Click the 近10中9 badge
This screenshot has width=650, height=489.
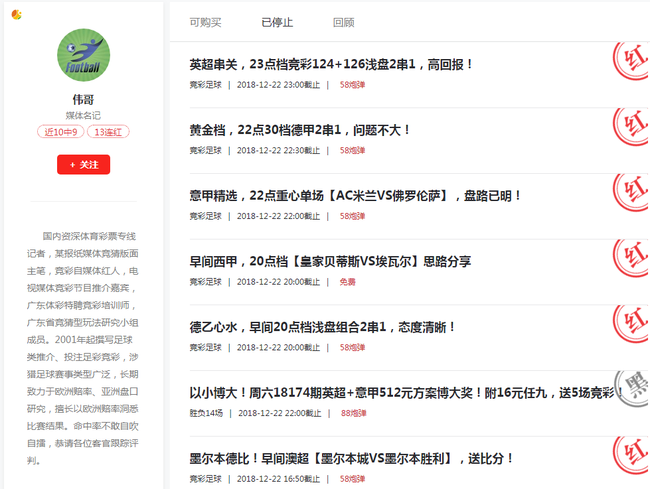pos(61,132)
